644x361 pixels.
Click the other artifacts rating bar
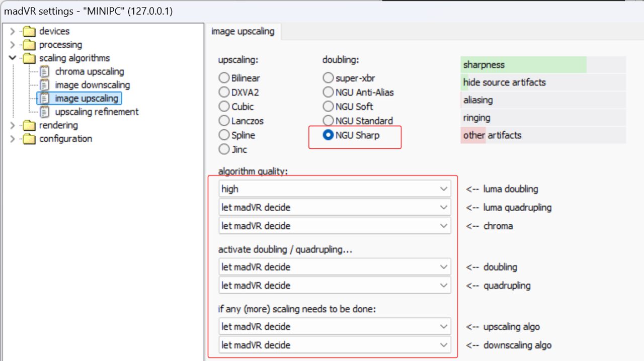543,135
